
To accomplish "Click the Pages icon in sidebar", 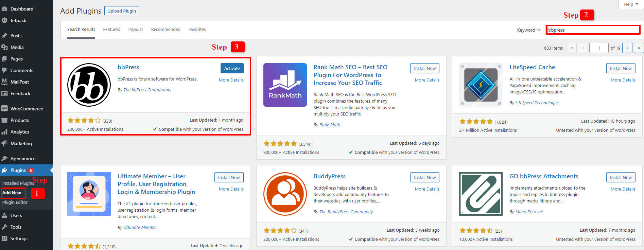I will point(4,59).
